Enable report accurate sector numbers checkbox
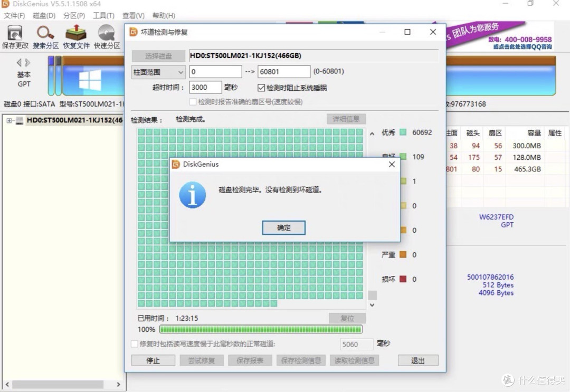 [193, 102]
